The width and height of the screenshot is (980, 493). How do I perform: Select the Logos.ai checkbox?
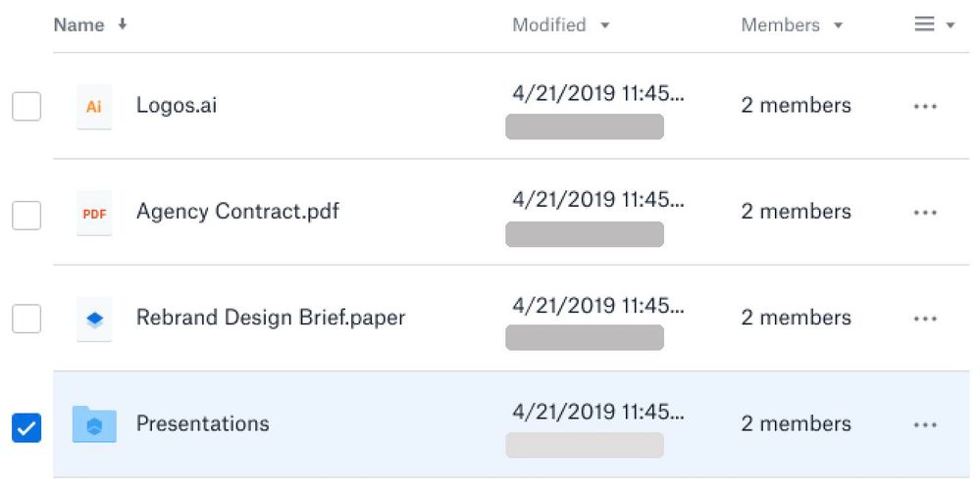point(26,106)
